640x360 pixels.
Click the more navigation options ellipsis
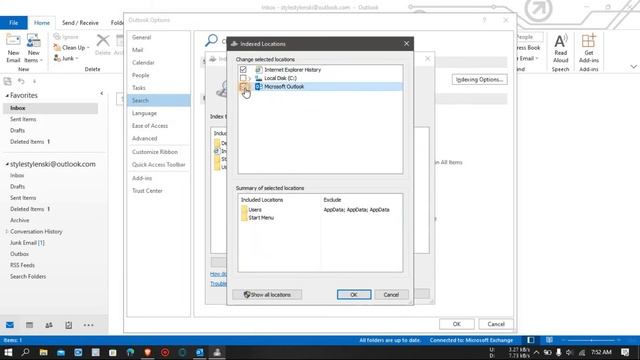[89, 325]
